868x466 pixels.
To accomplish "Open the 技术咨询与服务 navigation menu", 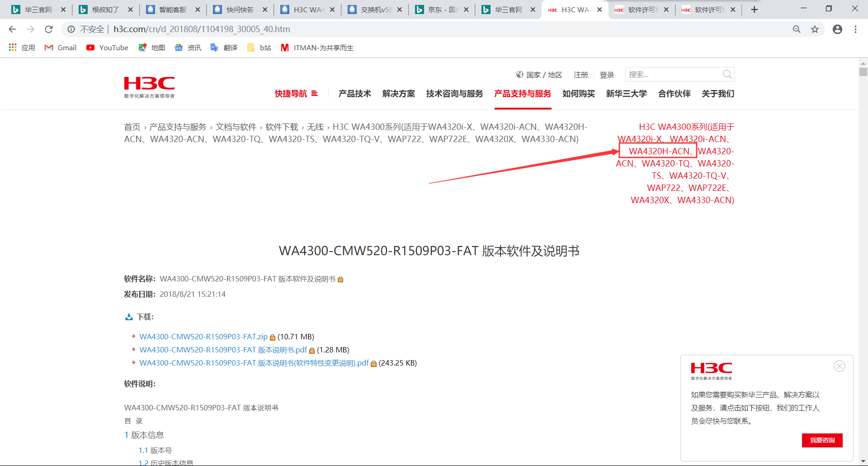I will pyautogui.click(x=454, y=94).
